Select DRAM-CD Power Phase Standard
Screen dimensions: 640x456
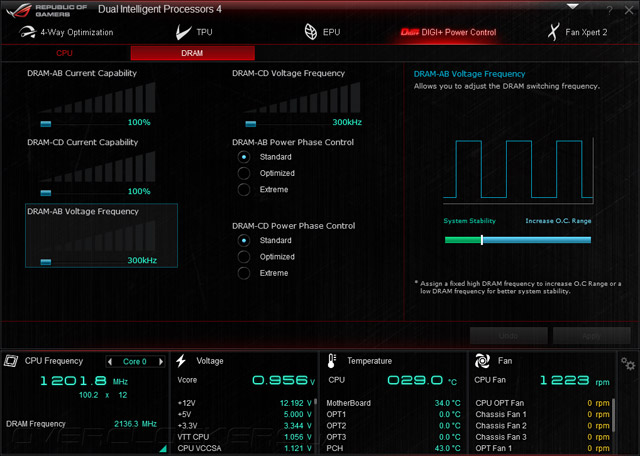(244, 240)
